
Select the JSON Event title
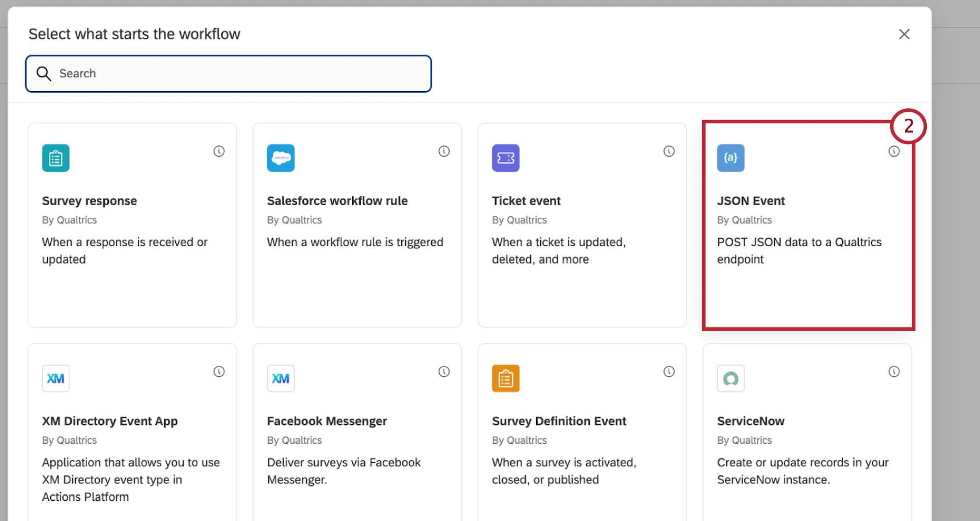click(x=751, y=201)
